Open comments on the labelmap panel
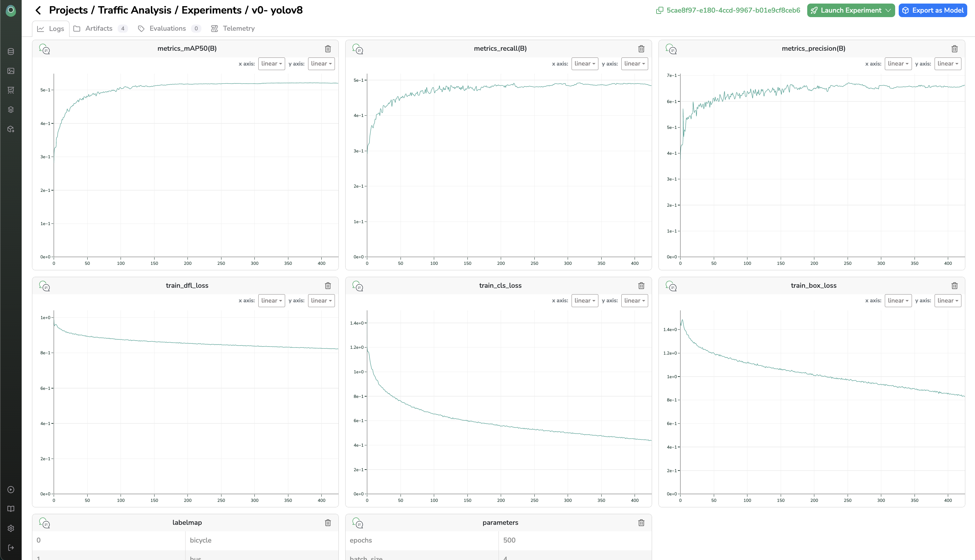The width and height of the screenshot is (975, 560). tap(45, 523)
